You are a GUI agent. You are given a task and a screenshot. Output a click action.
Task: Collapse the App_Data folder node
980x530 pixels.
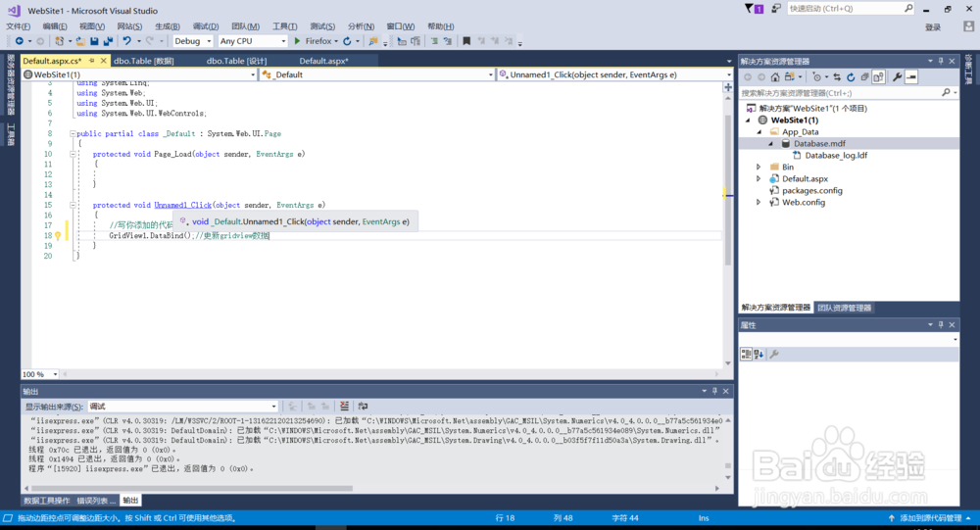(759, 132)
